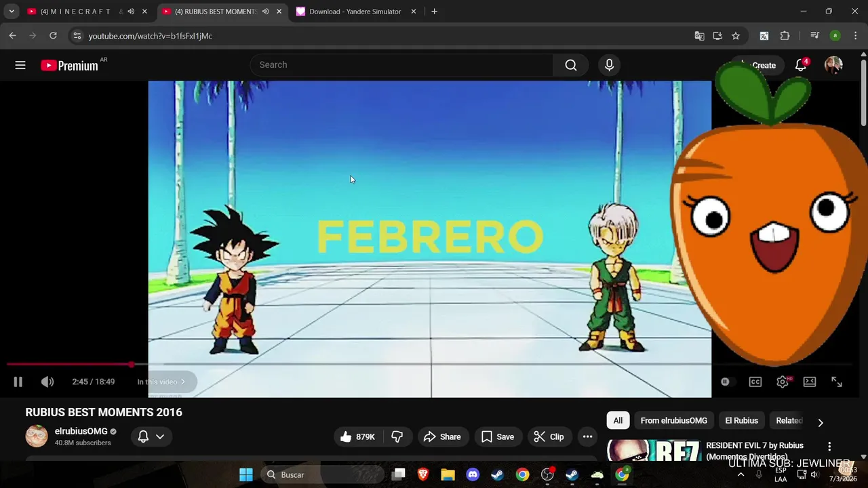
Task: Grab the page vertical scrollbar
Action: [x=863, y=93]
